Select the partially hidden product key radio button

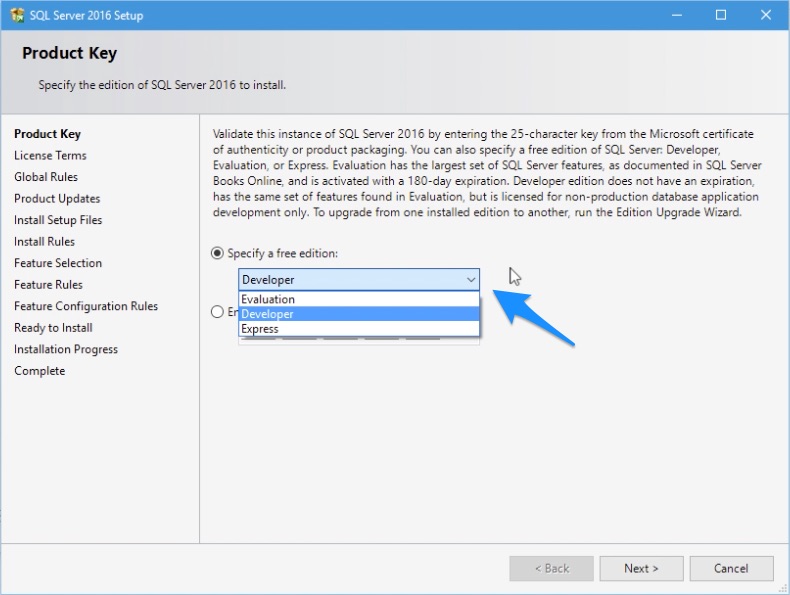pos(217,312)
